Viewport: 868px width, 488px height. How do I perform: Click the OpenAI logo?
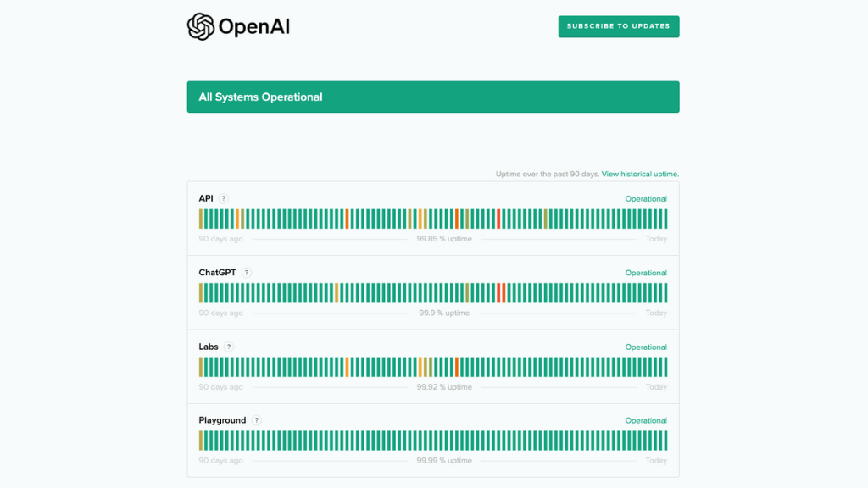click(238, 26)
